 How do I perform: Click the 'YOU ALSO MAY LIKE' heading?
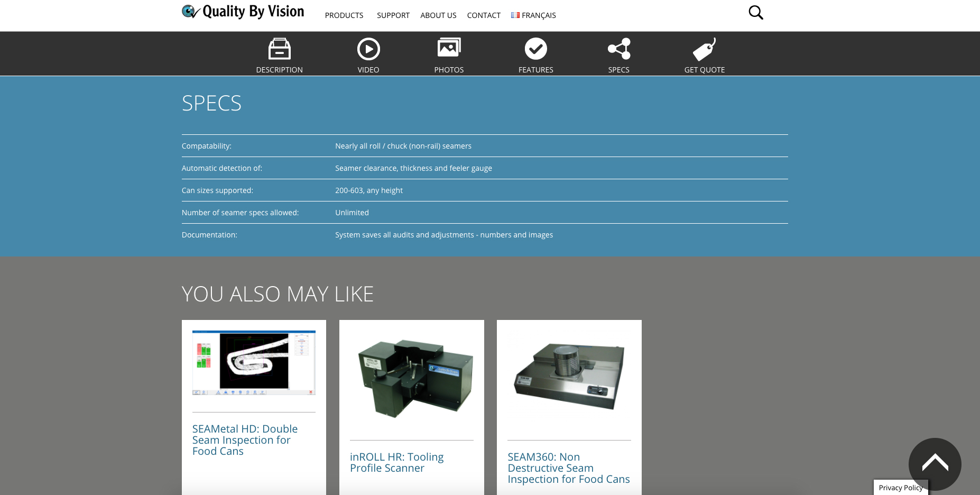pos(278,294)
